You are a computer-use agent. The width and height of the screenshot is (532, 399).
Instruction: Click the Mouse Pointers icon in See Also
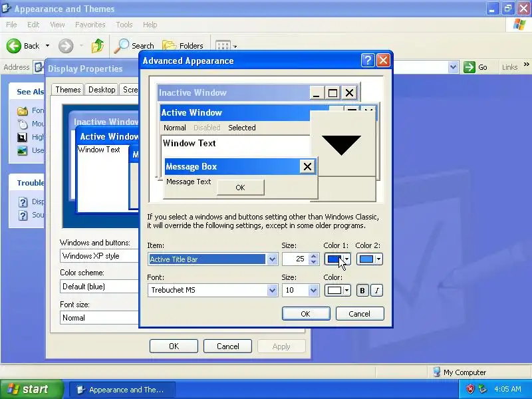pyautogui.click(x=23, y=124)
